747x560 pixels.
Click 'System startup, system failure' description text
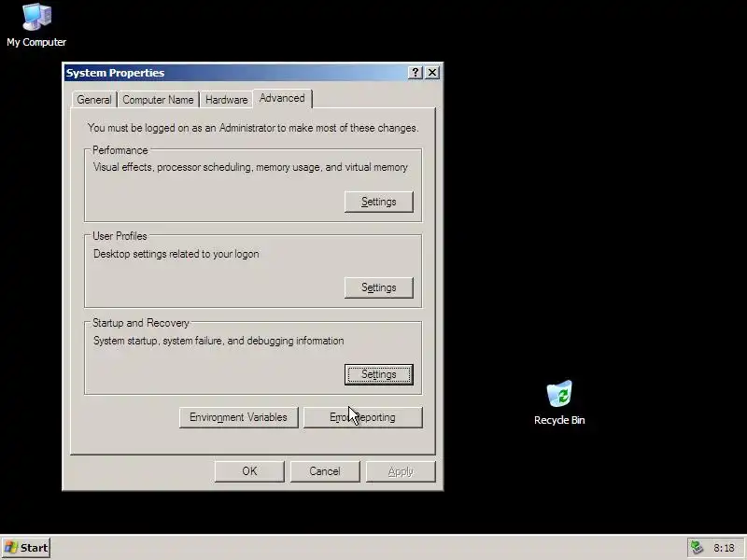(x=218, y=341)
